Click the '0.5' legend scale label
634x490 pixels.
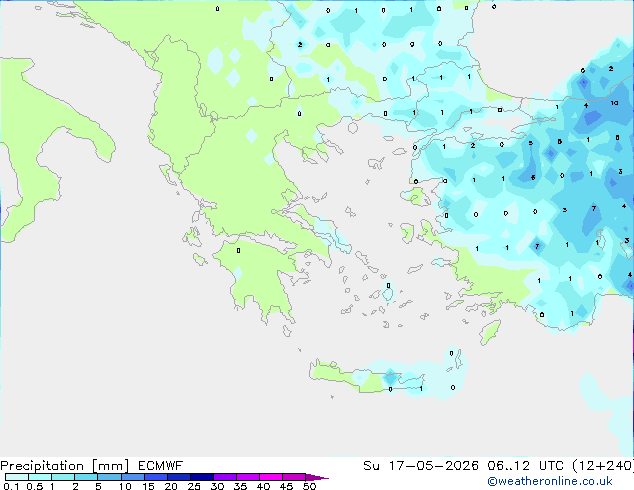pyautogui.click(x=34, y=486)
